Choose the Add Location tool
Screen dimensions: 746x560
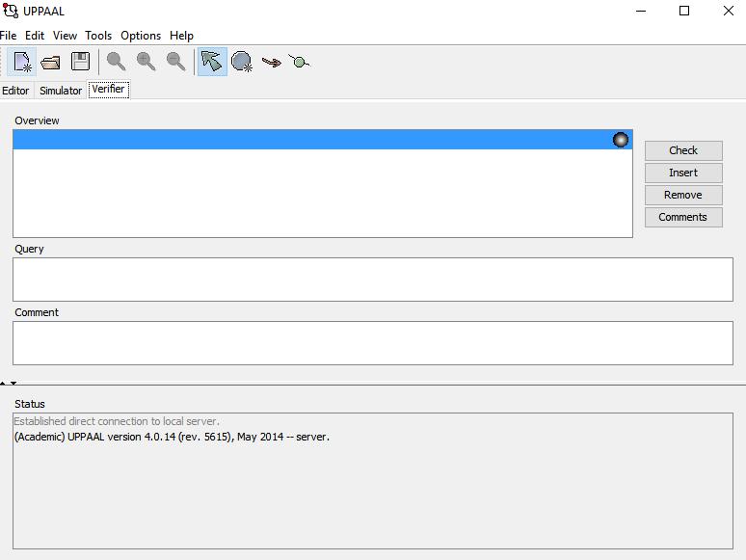242,62
